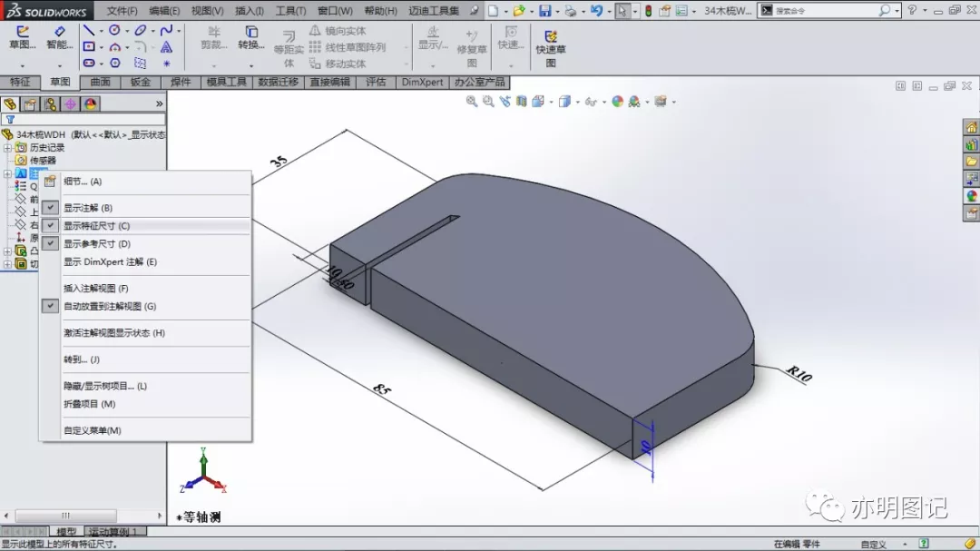The image size is (980, 551).
Task: Click Previous View icon
Action: point(505,102)
